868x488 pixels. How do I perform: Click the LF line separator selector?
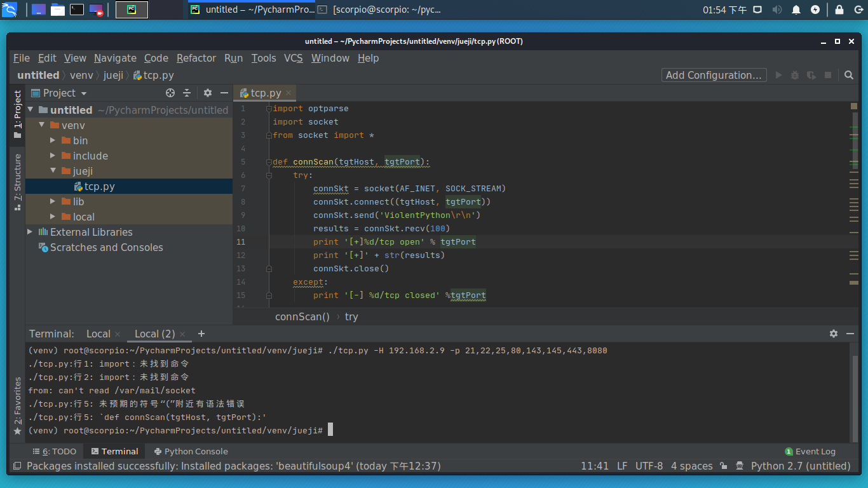click(x=622, y=466)
